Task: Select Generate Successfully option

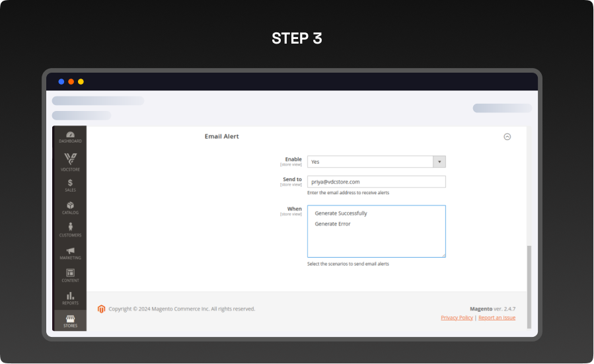Action: coord(341,213)
